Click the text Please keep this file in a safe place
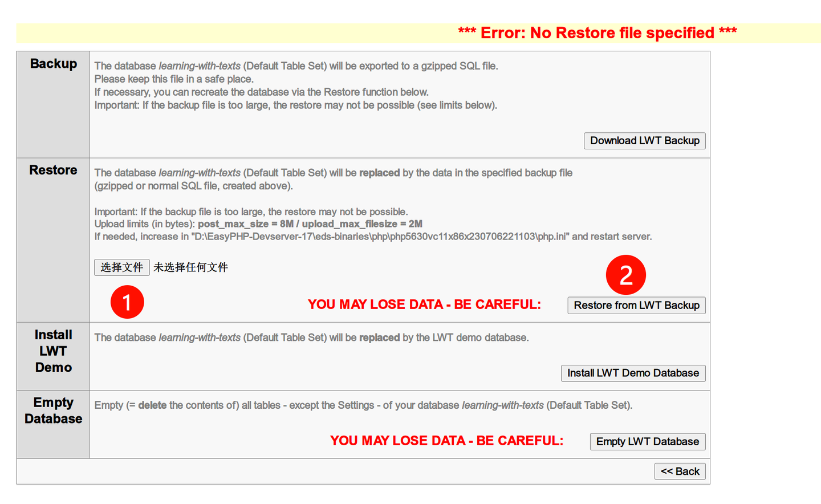Viewport: 821px width, 504px height. tap(174, 79)
